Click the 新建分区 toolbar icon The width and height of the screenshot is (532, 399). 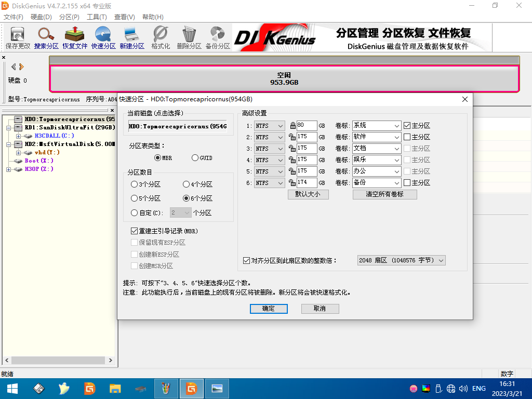(131, 38)
